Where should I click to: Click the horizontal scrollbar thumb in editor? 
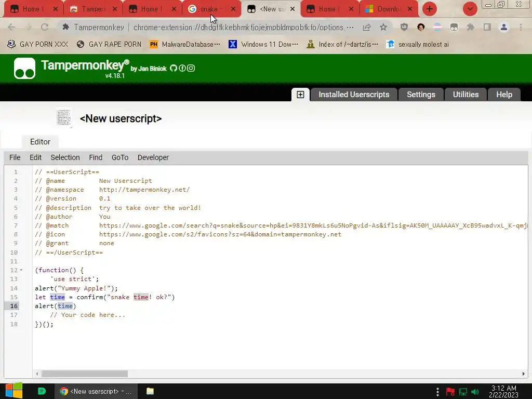[85, 374]
